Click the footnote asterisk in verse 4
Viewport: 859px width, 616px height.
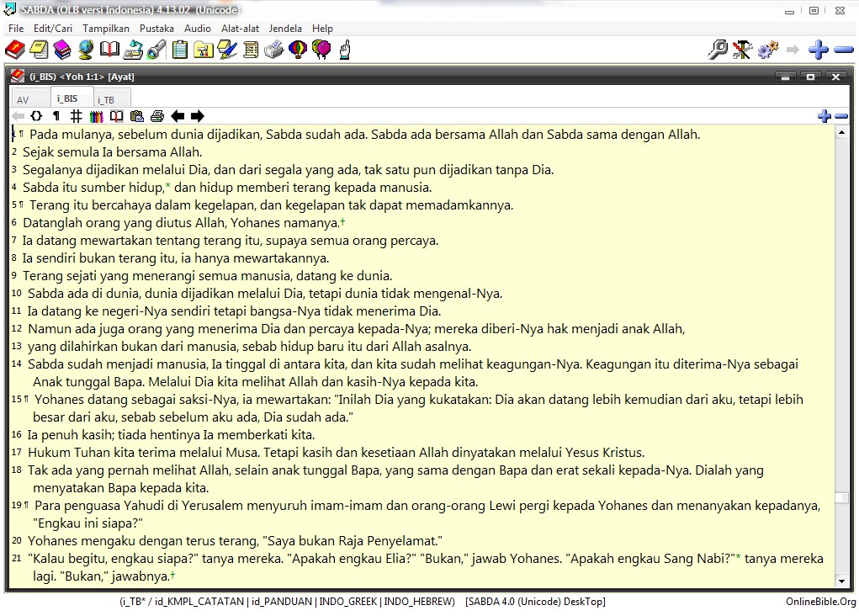(x=168, y=187)
